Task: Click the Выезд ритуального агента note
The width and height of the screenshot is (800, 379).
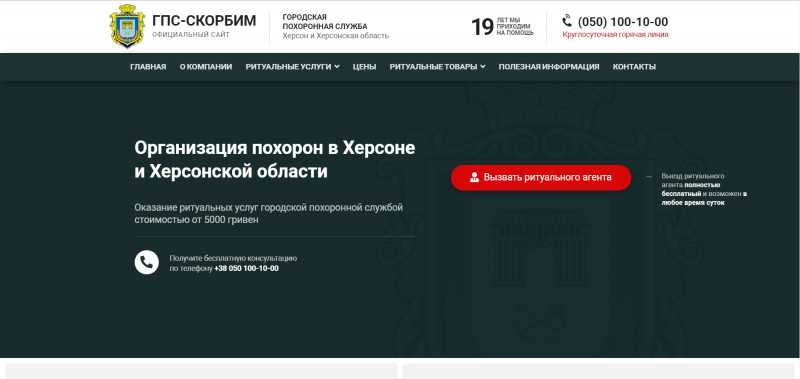Action: [704, 189]
